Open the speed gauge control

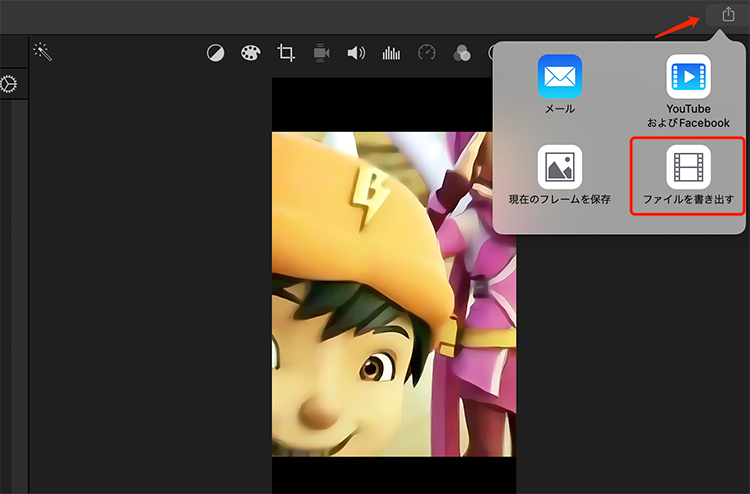tap(427, 52)
